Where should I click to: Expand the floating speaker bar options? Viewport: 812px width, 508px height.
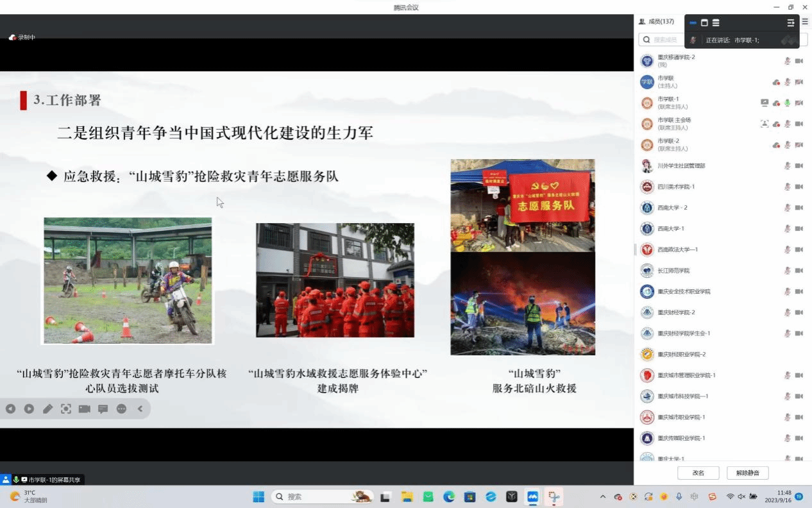791,23
